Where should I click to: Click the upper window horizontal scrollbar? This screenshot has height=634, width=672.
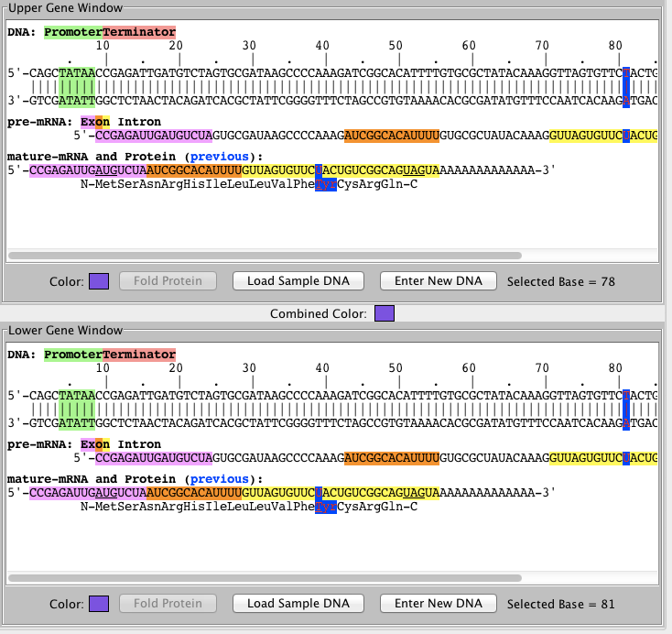point(264,256)
